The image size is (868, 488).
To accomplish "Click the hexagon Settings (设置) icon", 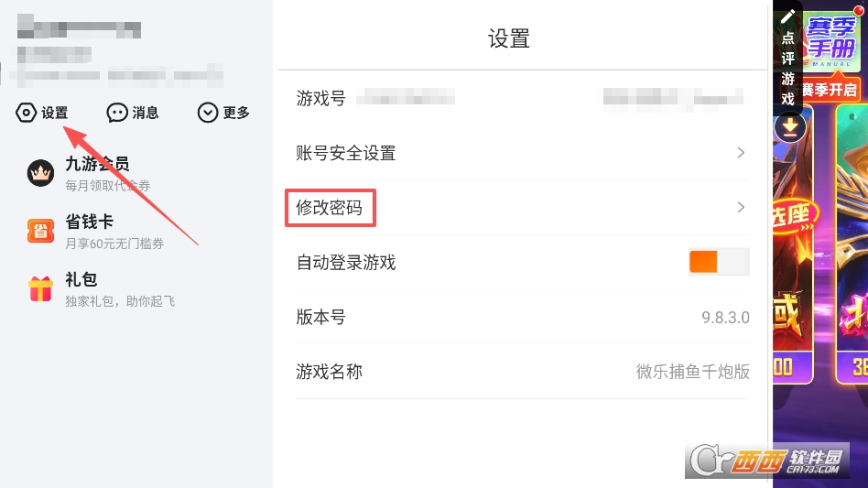I will pyautogui.click(x=27, y=113).
